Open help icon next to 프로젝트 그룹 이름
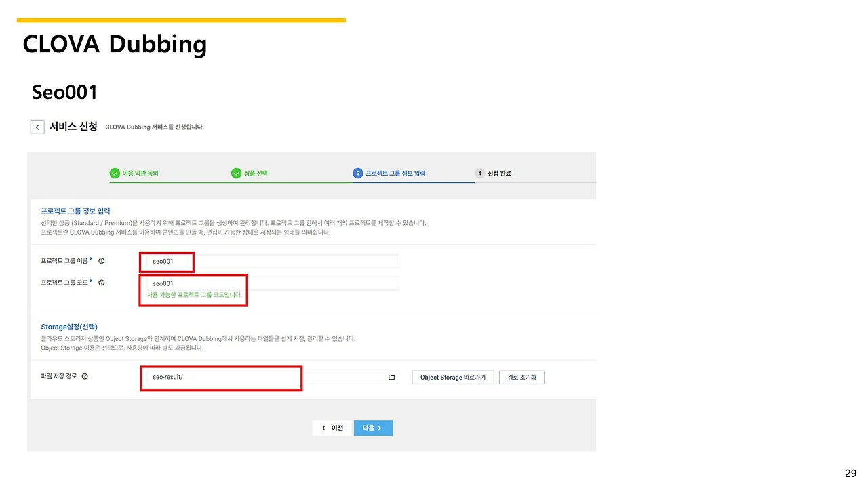The height and width of the screenshot is (488, 868). [102, 261]
